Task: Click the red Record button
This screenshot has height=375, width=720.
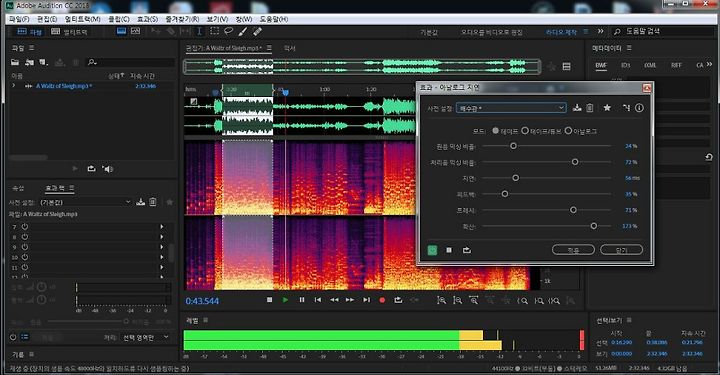Action: click(382, 300)
